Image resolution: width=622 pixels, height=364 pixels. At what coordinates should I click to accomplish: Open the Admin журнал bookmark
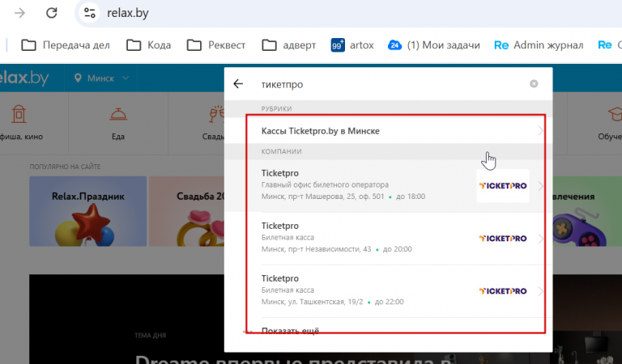[x=539, y=45]
